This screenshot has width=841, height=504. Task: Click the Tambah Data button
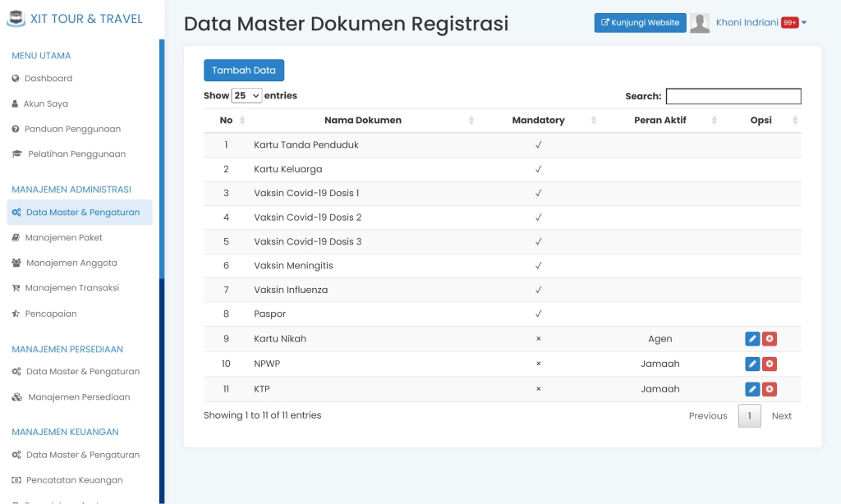point(243,70)
